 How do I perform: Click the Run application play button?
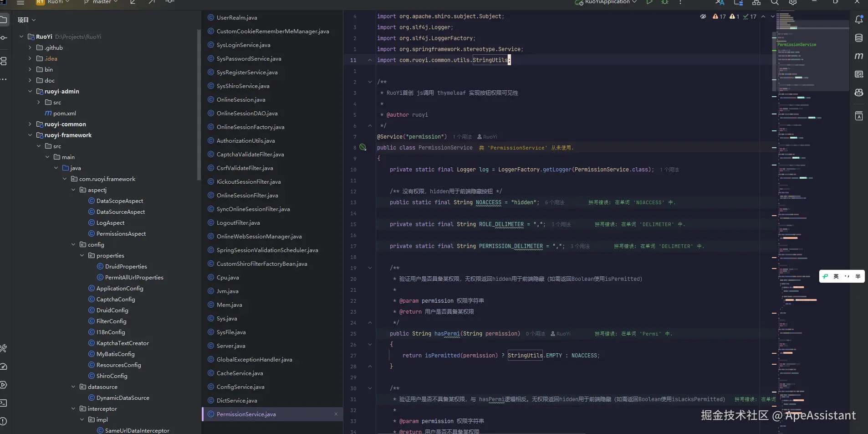point(649,2)
